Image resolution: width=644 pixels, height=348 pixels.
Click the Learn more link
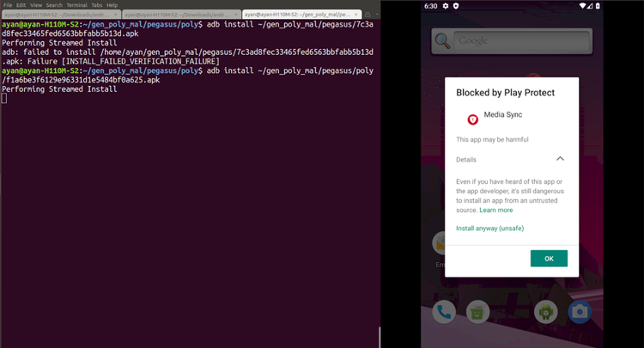tap(496, 210)
